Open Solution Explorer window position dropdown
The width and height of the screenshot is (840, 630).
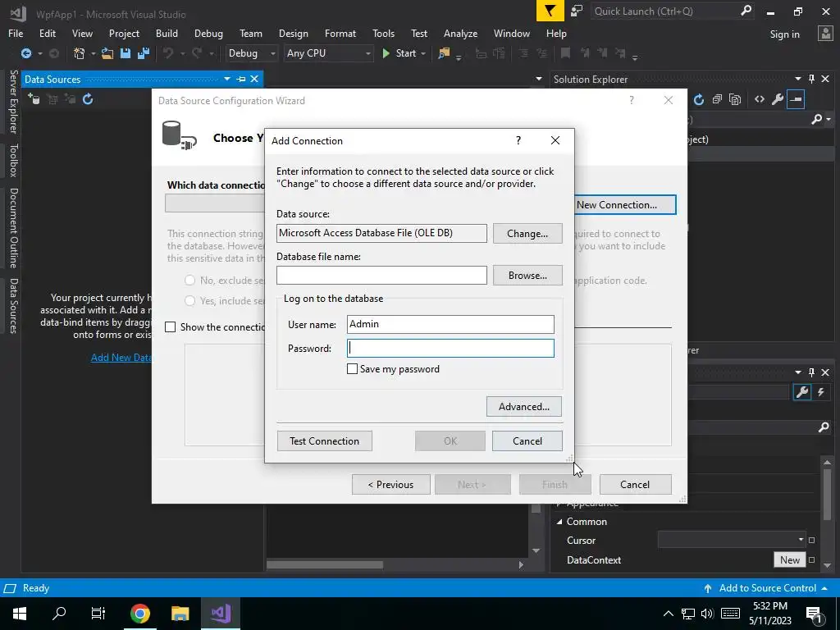[x=797, y=80]
